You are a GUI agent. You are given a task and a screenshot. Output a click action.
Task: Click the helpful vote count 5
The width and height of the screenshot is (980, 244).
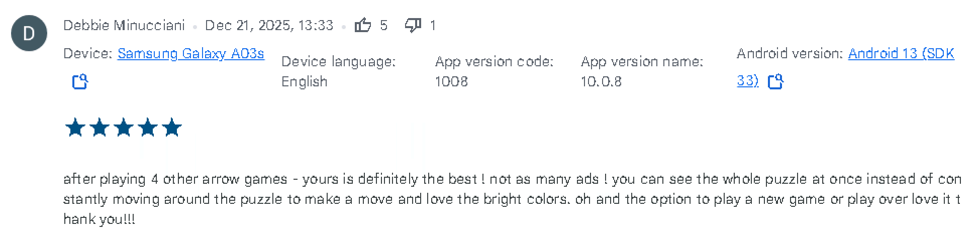tap(384, 25)
